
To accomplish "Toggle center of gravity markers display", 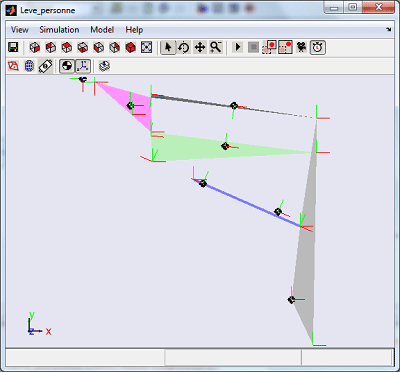I will tap(67, 66).
